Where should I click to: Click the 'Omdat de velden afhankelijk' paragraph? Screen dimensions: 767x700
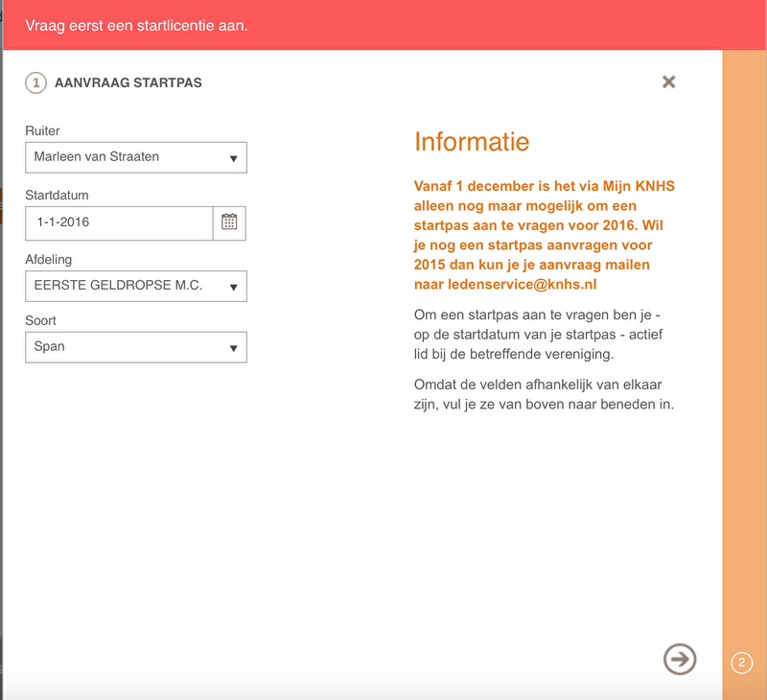point(544,394)
